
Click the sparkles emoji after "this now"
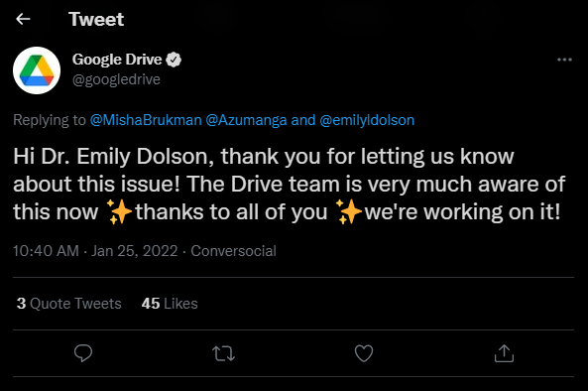click(x=119, y=212)
